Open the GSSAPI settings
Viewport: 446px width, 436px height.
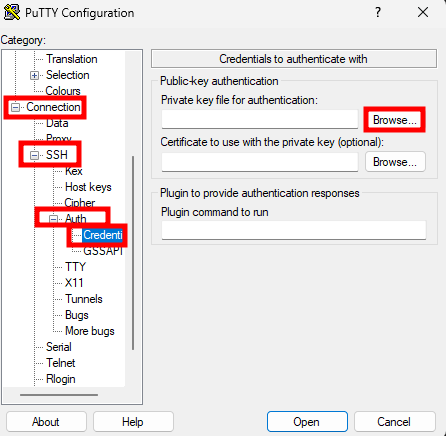103,251
